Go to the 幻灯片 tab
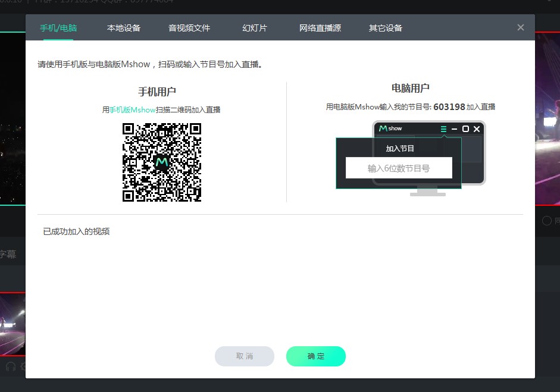The width and height of the screenshot is (560, 392). tap(255, 28)
